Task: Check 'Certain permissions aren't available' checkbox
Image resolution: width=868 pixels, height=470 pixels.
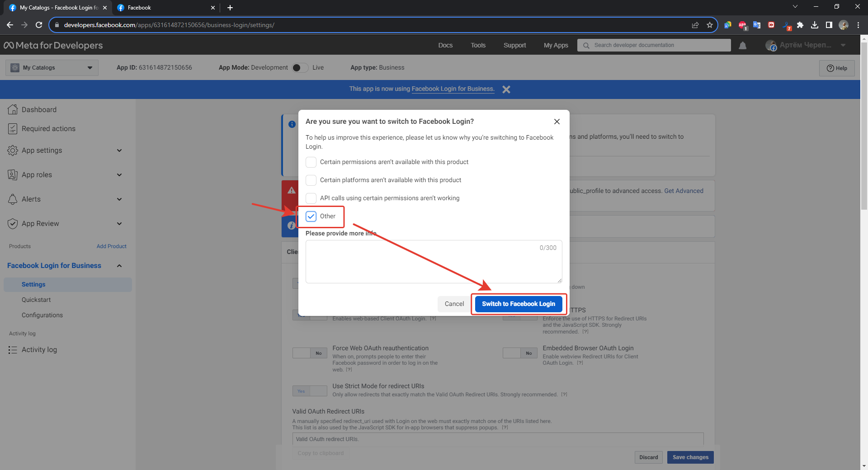Action: coord(311,162)
